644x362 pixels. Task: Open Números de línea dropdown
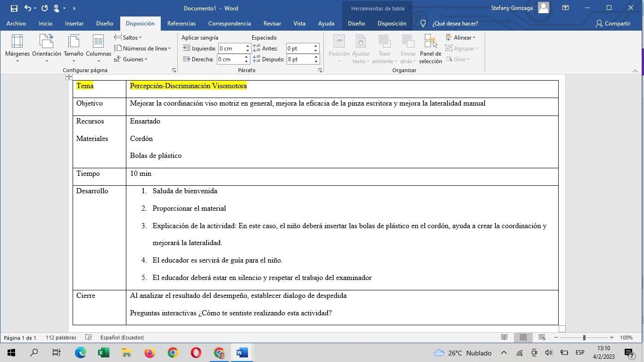pyautogui.click(x=142, y=48)
